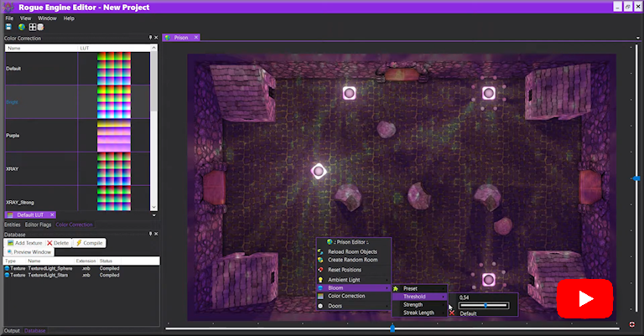Select the XRAY_Strong LUT row

tap(78, 199)
